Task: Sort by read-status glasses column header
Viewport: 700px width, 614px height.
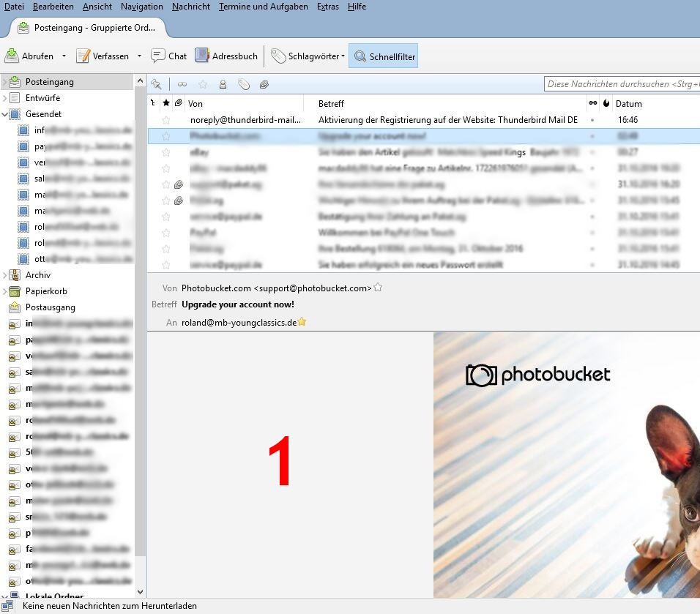Action: click(593, 103)
